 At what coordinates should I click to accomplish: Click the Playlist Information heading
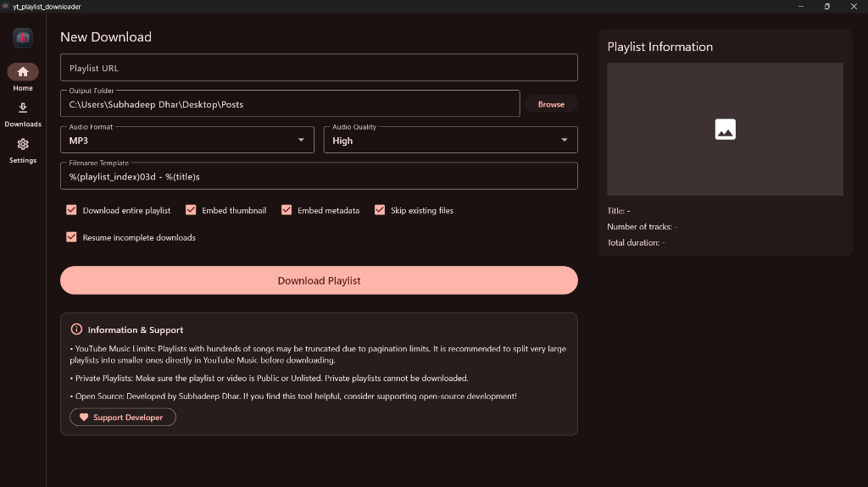pyautogui.click(x=659, y=47)
